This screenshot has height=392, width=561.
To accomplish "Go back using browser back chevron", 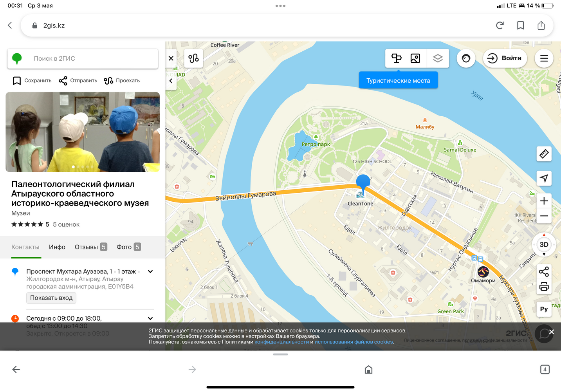I will click(x=10, y=25).
